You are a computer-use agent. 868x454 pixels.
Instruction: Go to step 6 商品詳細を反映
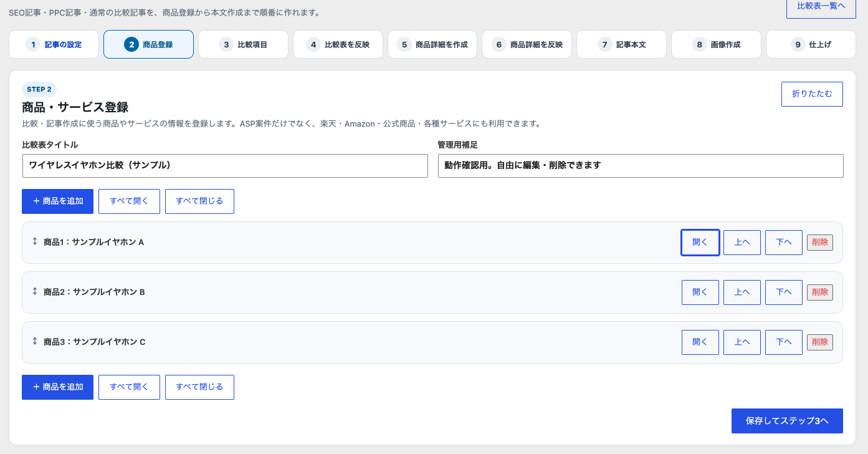coord(527,44)
